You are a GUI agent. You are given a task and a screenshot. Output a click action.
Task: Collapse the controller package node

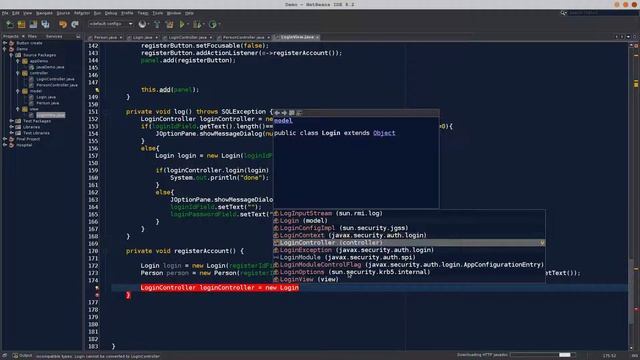pos(18,73)
